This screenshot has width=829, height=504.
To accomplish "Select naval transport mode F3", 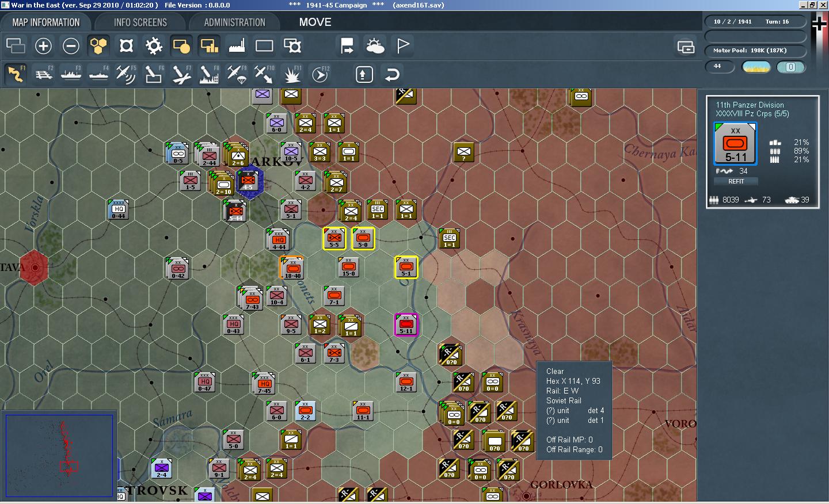I will point(71,74).
